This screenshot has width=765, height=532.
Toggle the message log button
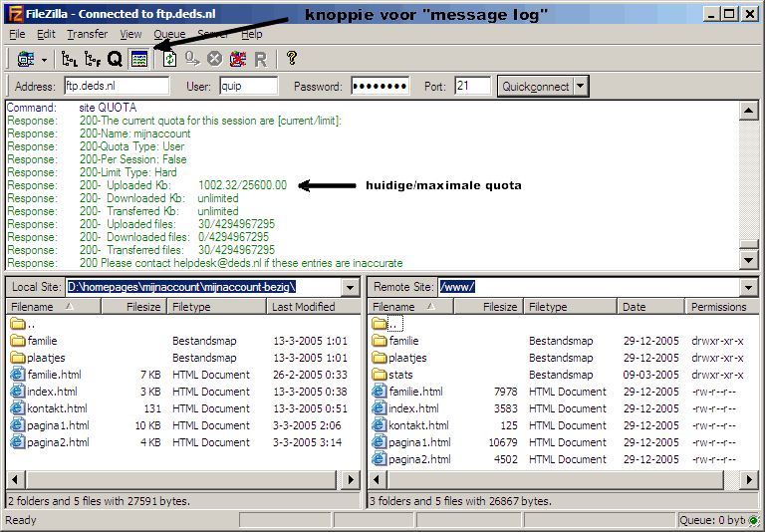click(139, 59)
